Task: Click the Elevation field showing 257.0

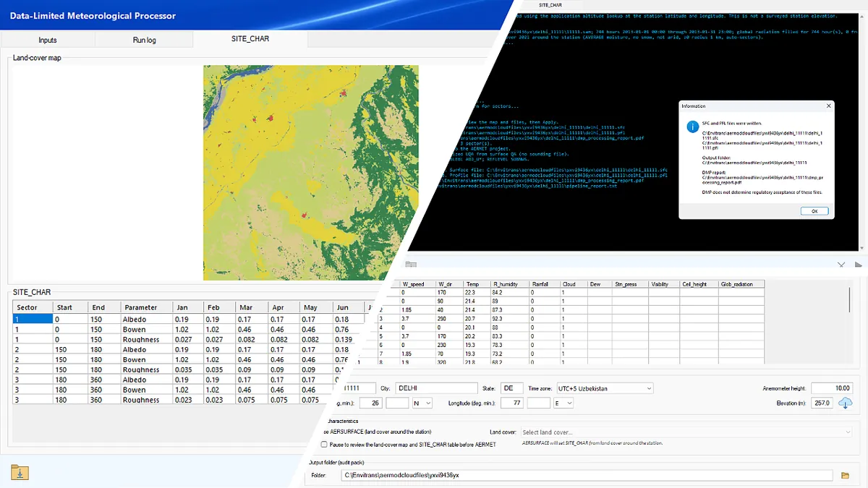Action: point(823,403)
